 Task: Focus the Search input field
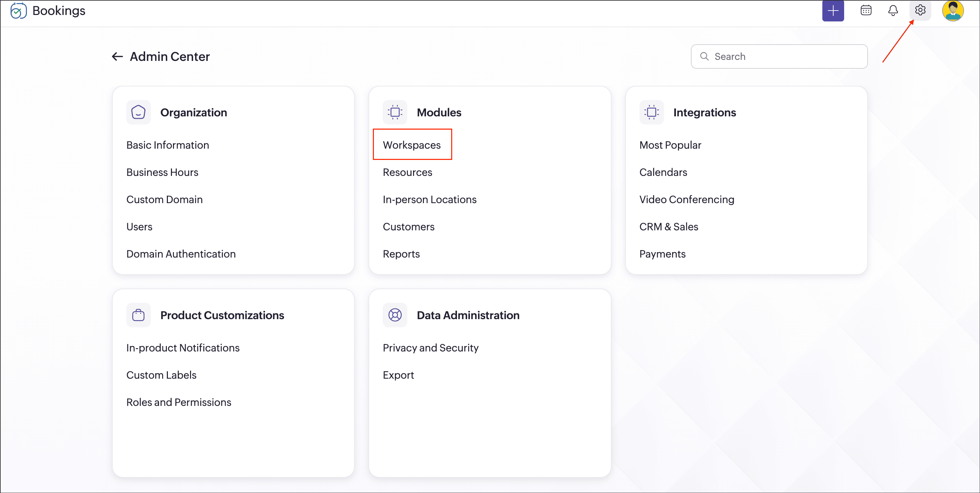click(779, 56)
